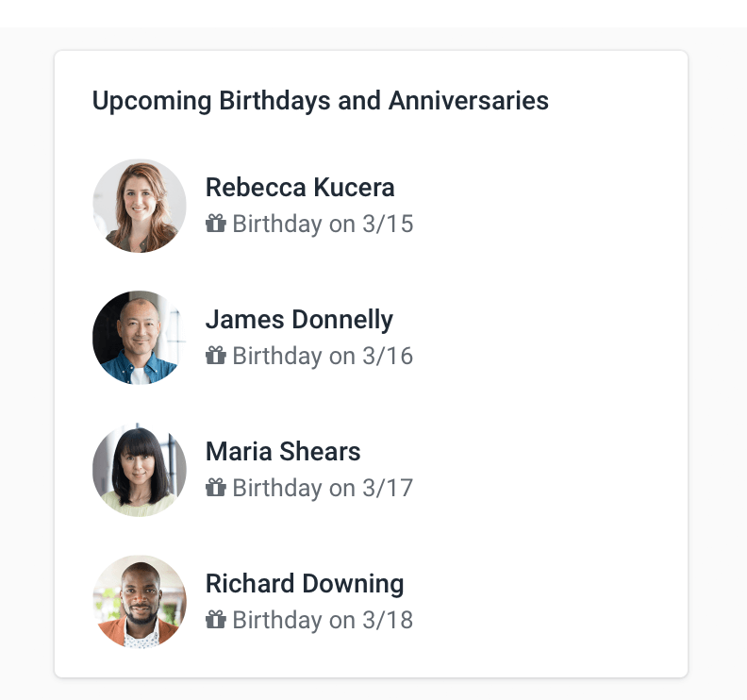Open Rebecca Kucera's profile photo
747x700 pixels.
pos(140,206)
